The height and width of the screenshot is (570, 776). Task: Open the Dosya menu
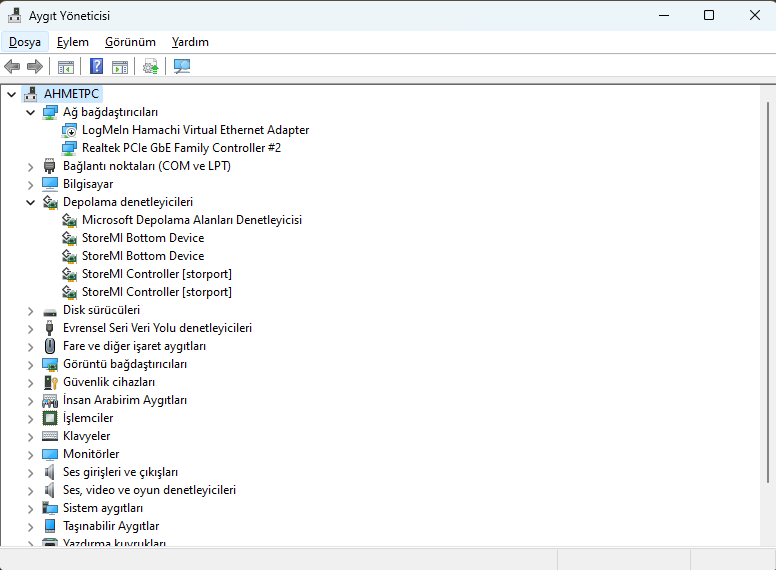pos(25,42)
